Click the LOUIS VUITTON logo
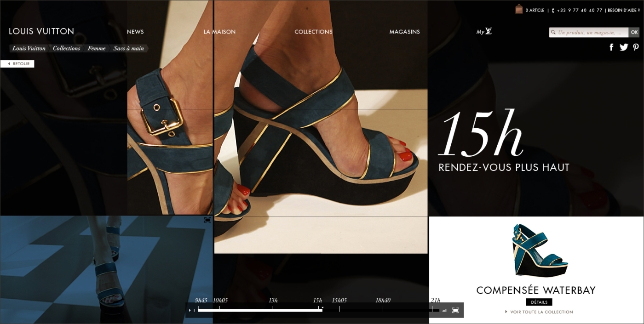The image size is (644, 324). pyautogui.click(x=41, y=31)
